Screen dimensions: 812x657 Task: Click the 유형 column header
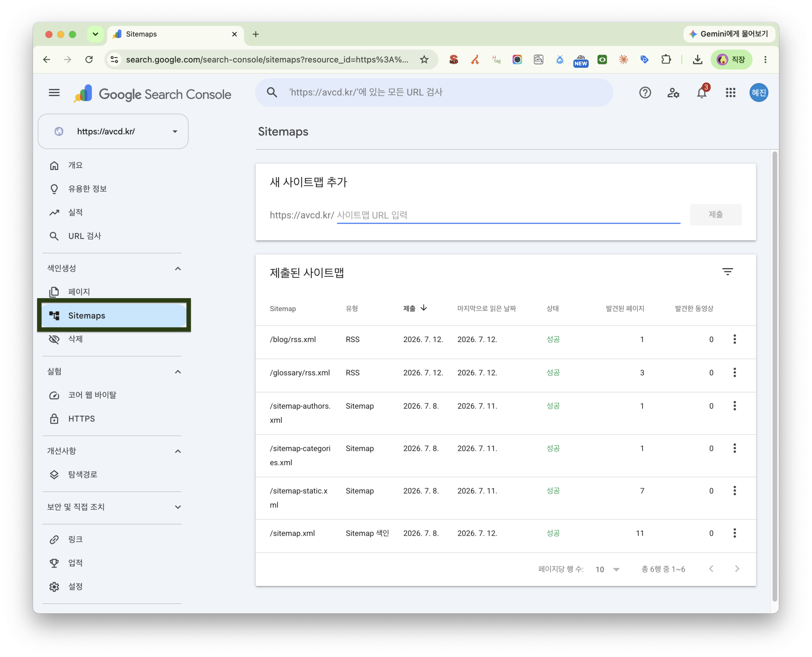point(352,308)
